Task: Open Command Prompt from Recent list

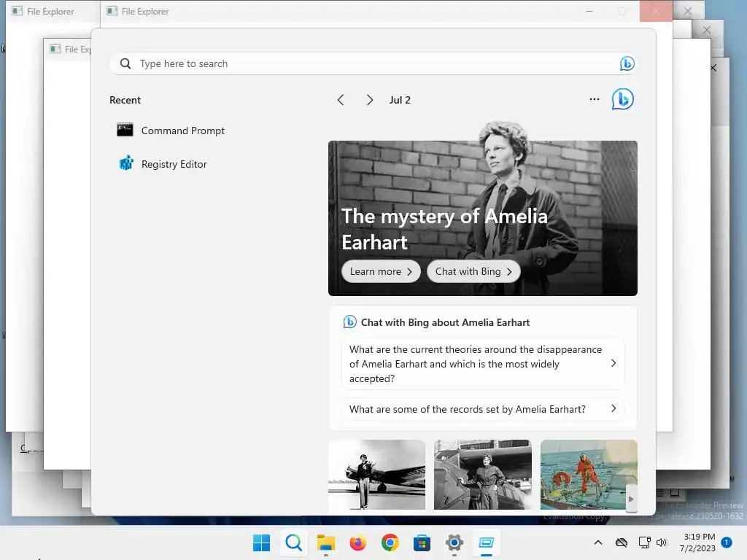Action: click(x=171, y=131)
